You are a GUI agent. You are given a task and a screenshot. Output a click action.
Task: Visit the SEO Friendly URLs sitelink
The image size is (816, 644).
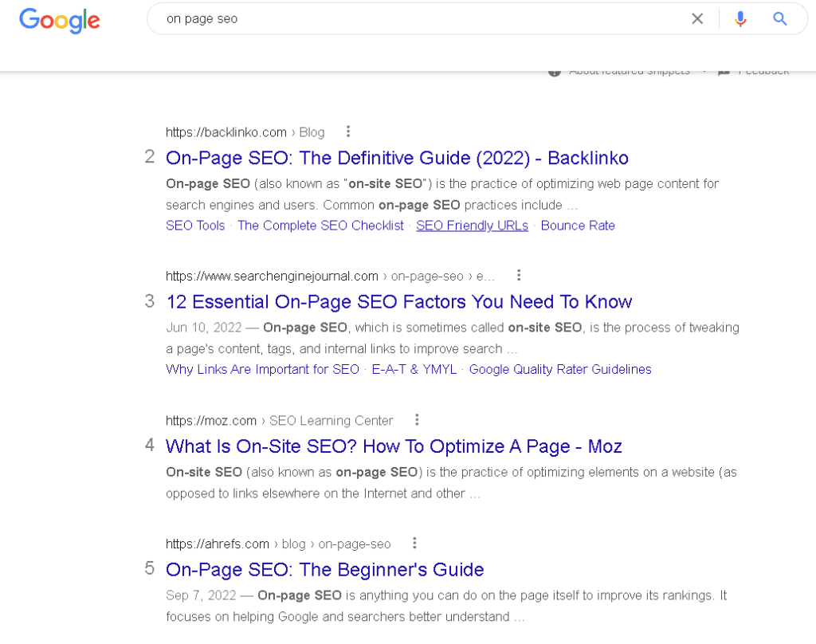tap(472, 226)
